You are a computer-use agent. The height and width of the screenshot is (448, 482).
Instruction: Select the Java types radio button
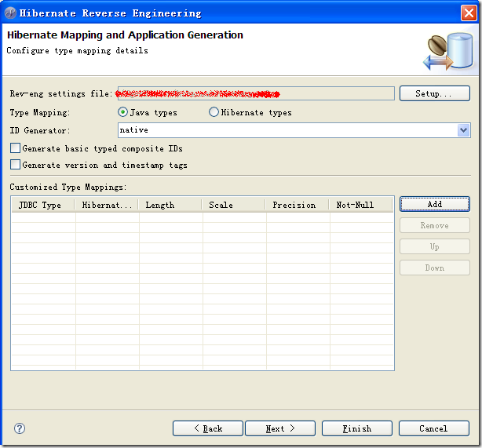[122, 112]
